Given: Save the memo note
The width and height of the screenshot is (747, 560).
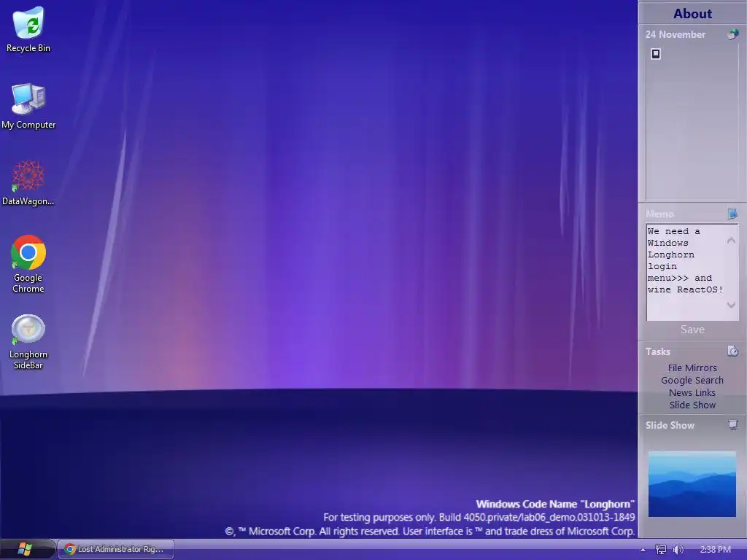Looking at the screenshot, I should click(x=692, y=330).
